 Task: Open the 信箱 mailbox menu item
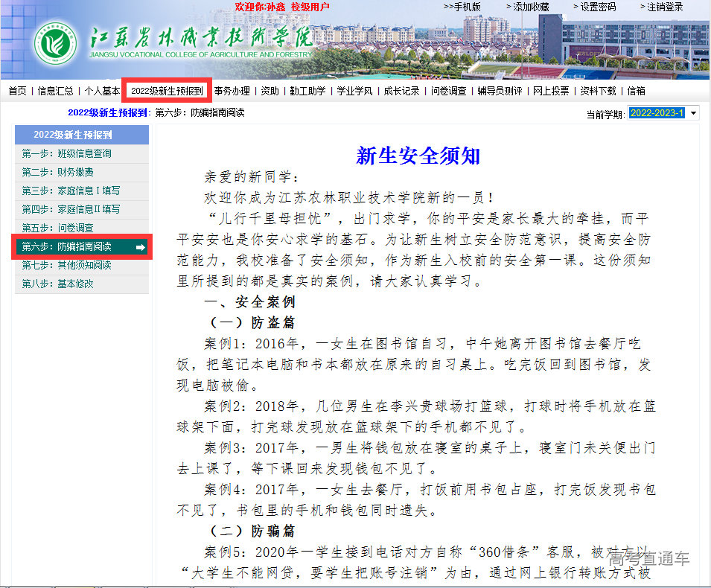[636, 91]
